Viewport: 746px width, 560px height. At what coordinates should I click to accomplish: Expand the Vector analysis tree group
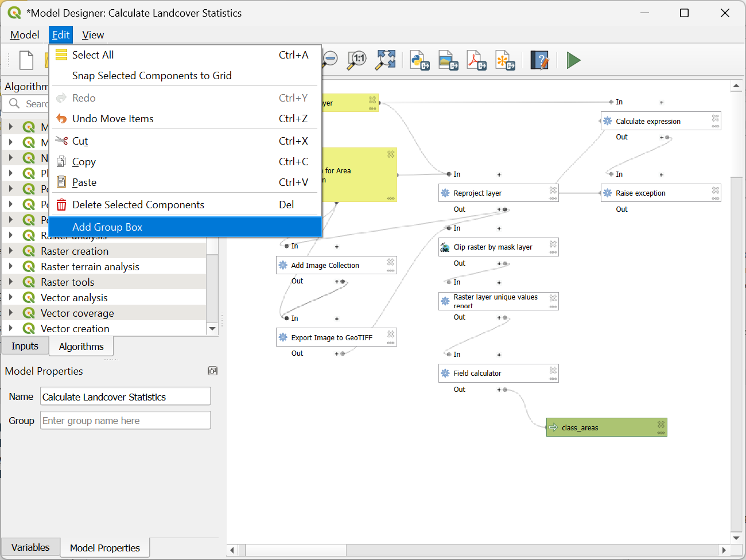coord(11,297)
